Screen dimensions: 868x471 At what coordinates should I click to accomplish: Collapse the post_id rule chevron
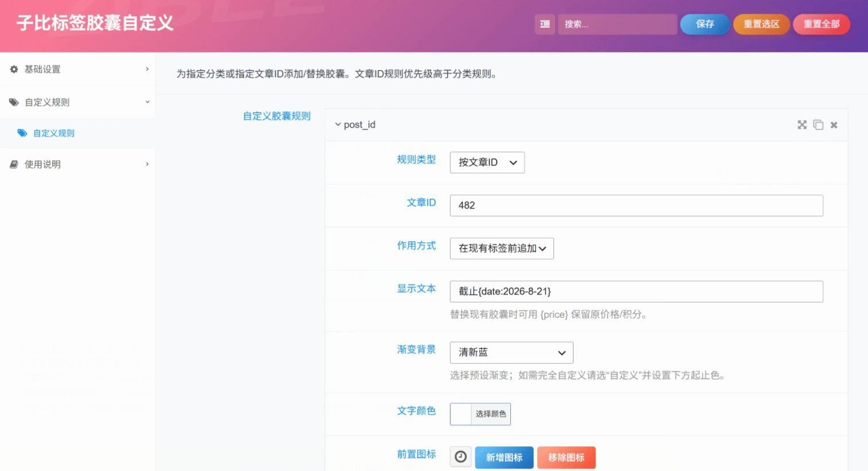coord(338,124)
